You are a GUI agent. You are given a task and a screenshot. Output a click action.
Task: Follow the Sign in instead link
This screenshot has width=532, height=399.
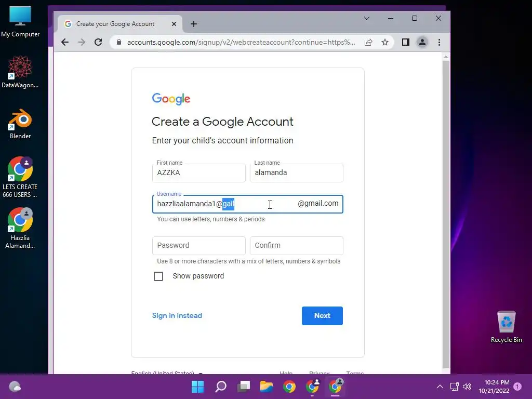point(177,315)
